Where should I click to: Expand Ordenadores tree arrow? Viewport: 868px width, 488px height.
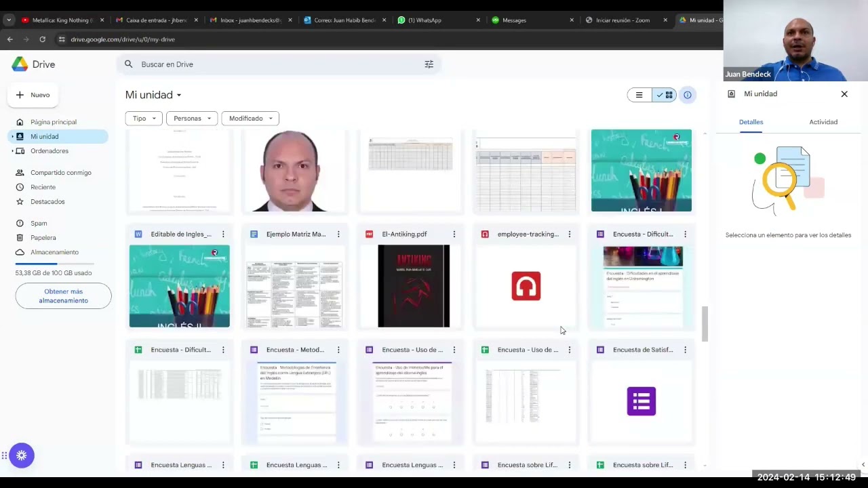pos(12,151)
